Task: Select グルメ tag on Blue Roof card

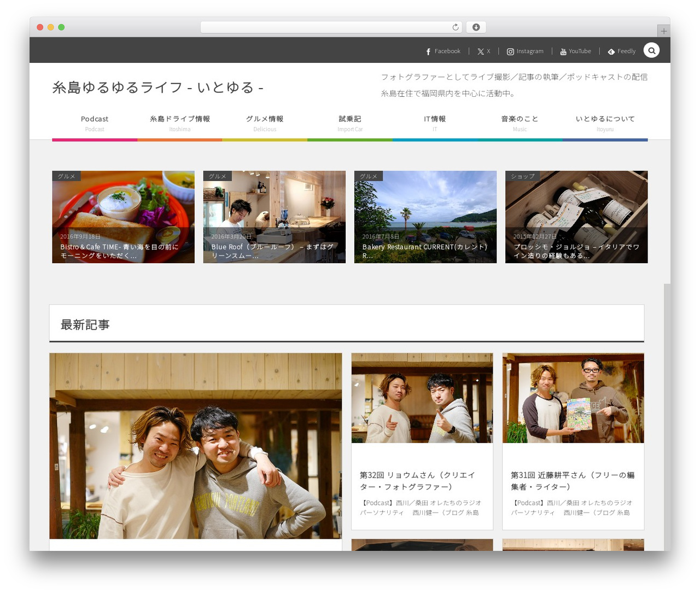Action: [218, 176]
